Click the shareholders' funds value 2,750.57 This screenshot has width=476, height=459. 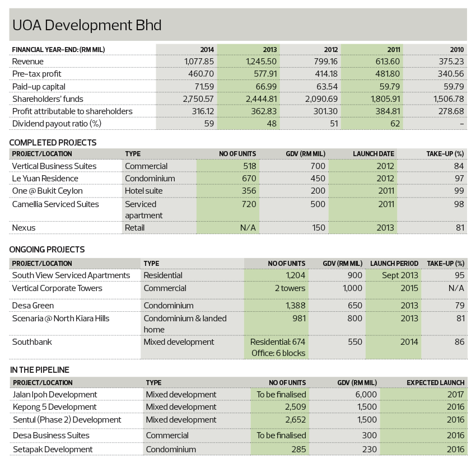coord(198,99)
